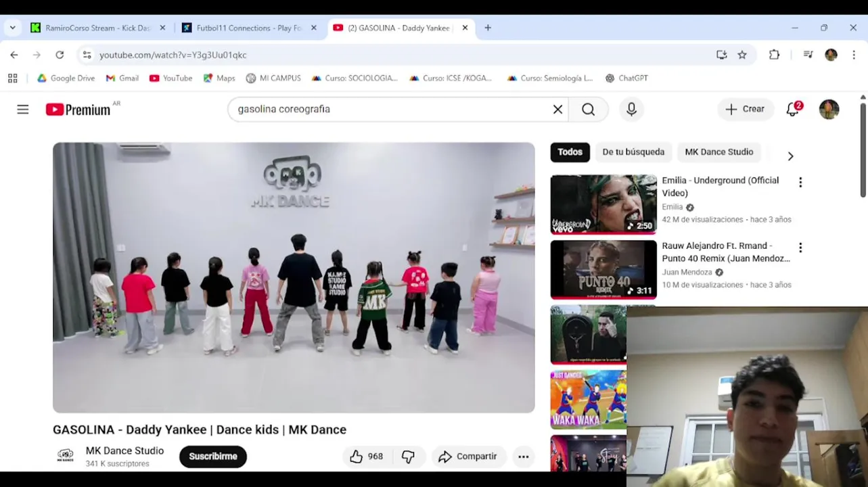Close the Futbol11 Connections tab

click(313, 28)
